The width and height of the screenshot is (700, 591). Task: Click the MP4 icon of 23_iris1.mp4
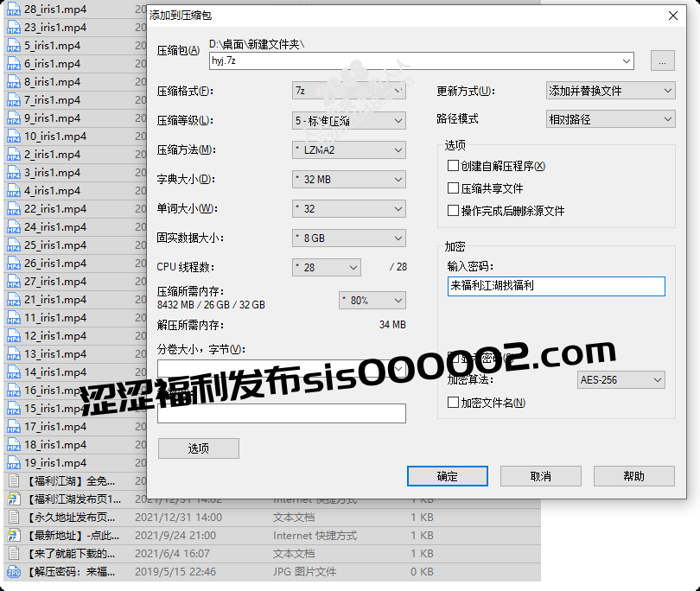[x=14, y=28]
